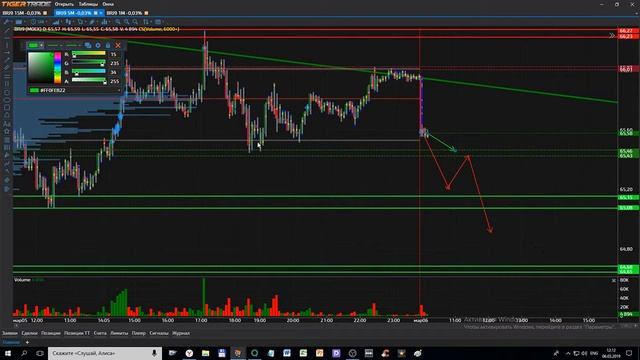Select the rectangle drawing tool

point(7,92)
